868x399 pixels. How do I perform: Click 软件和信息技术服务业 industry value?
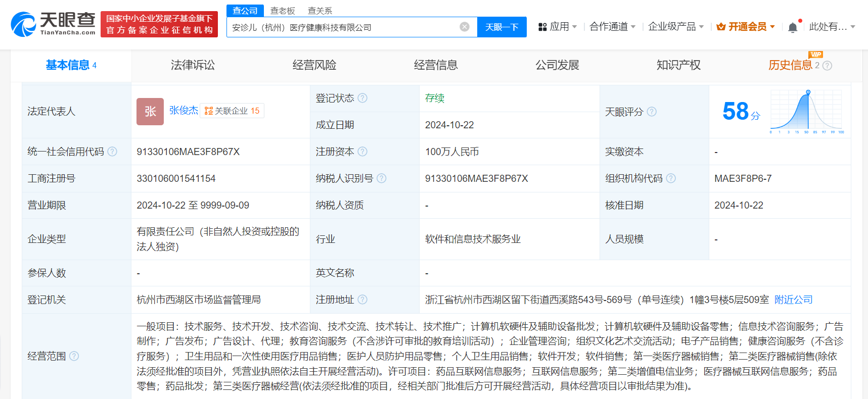[473, 239]
